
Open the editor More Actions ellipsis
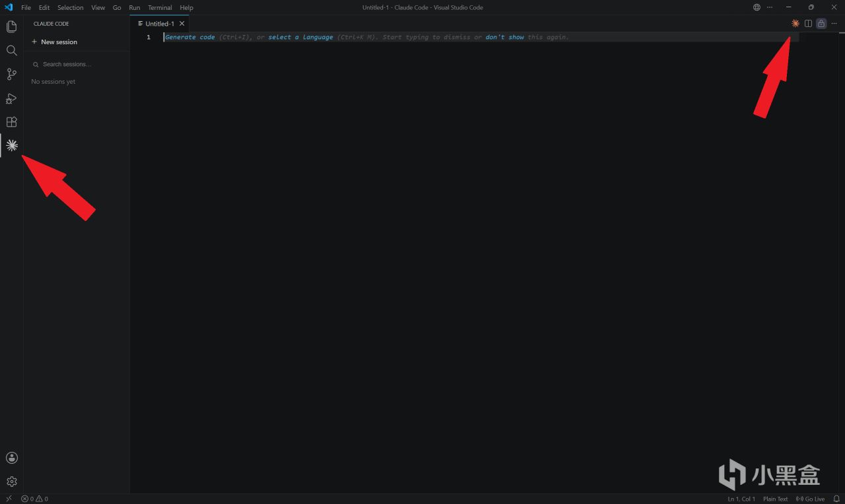(x=834, y=23)
